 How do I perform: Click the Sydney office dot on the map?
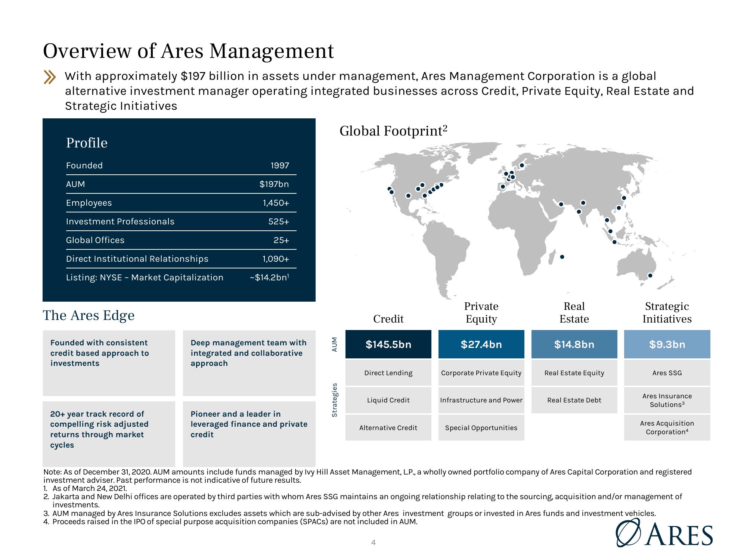650,276
